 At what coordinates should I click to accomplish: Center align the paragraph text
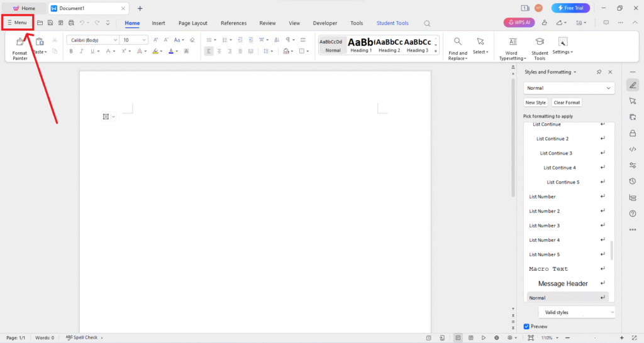(219, 51)
